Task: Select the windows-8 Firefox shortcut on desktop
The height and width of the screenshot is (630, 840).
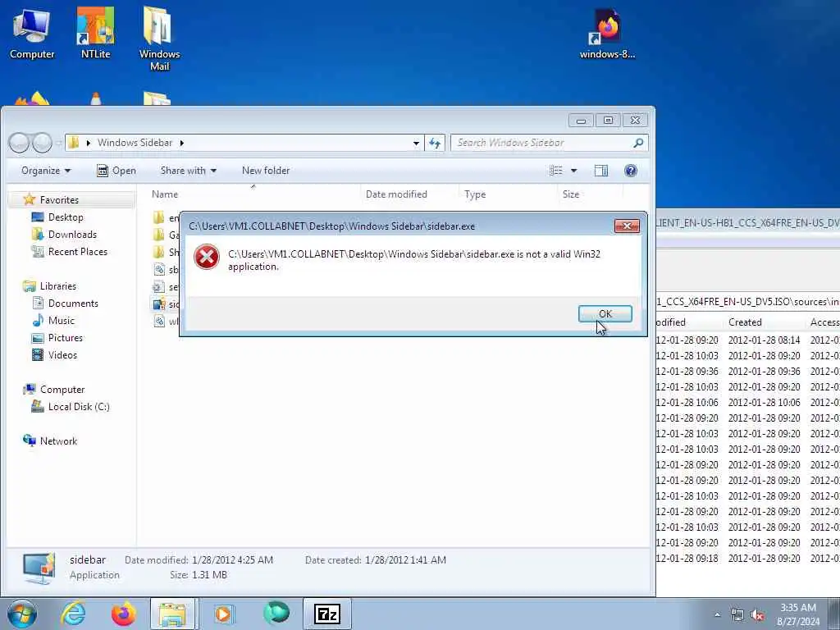Action: 607,34
